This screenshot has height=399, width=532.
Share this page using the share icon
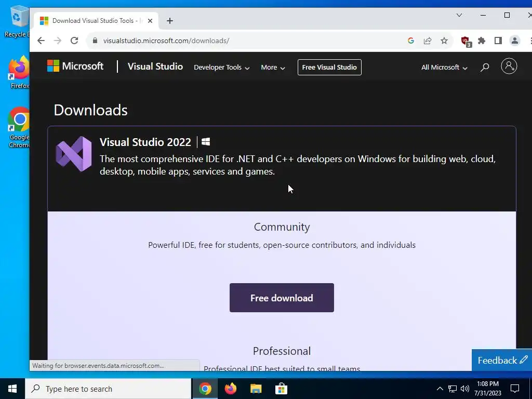tap(428, 41)
